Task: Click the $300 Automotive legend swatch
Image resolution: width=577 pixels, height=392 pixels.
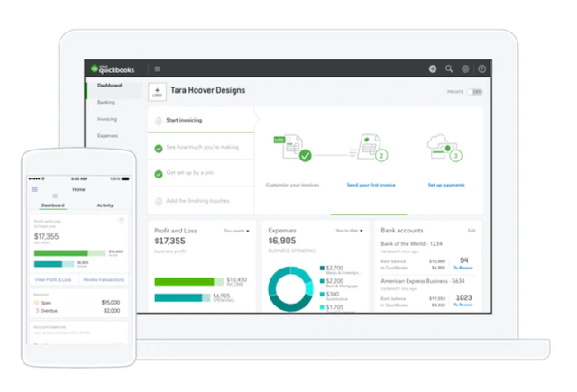Action: 322,294
